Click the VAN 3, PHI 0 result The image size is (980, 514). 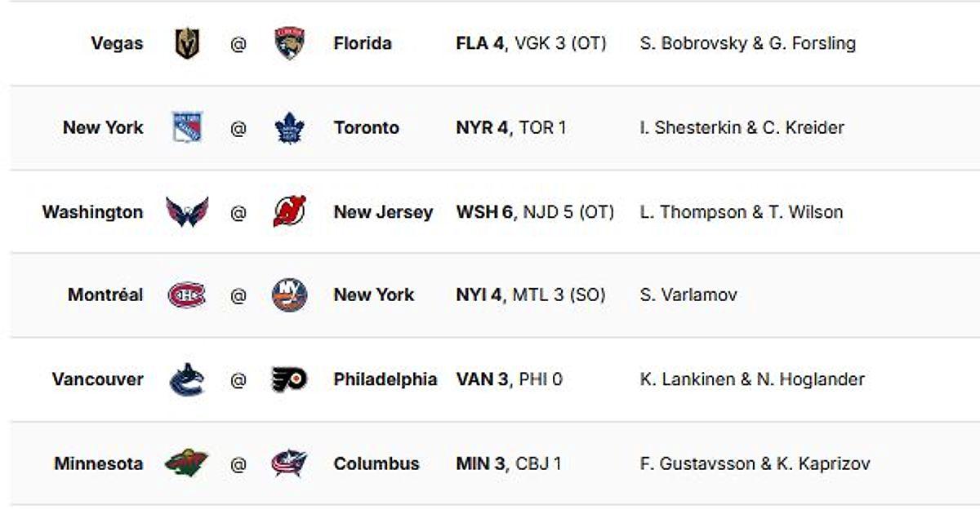point(509,379)
